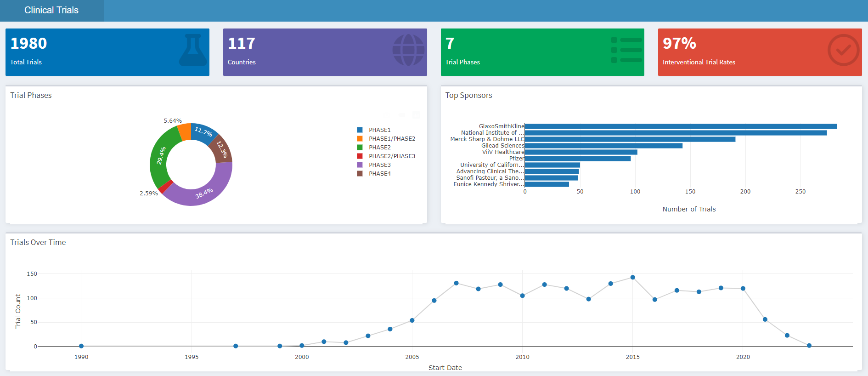Click the Merck Sharp & Dohme LLC bar

click(629, 139)
